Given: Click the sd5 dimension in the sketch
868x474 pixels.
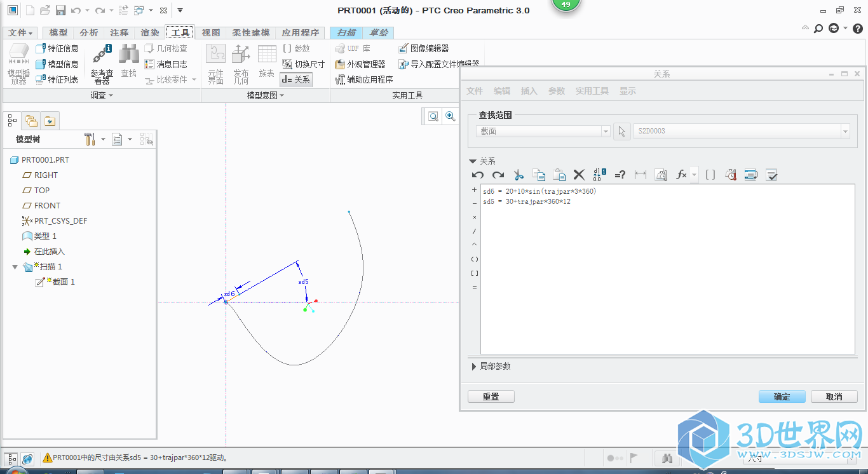Looking at the screenshot, I should 304,281.
